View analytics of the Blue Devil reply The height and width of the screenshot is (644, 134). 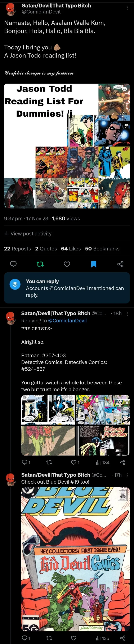coord(103,638)
